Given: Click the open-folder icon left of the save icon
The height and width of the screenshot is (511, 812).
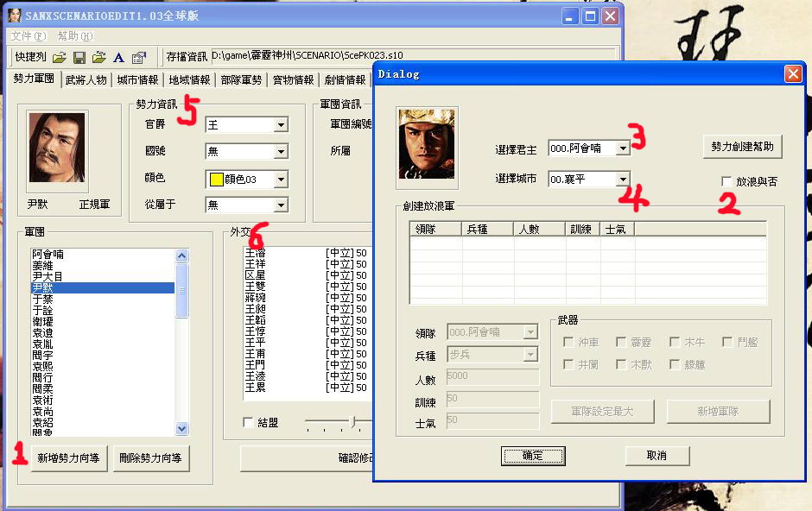Looking at the screenshot, I should 59,57.
